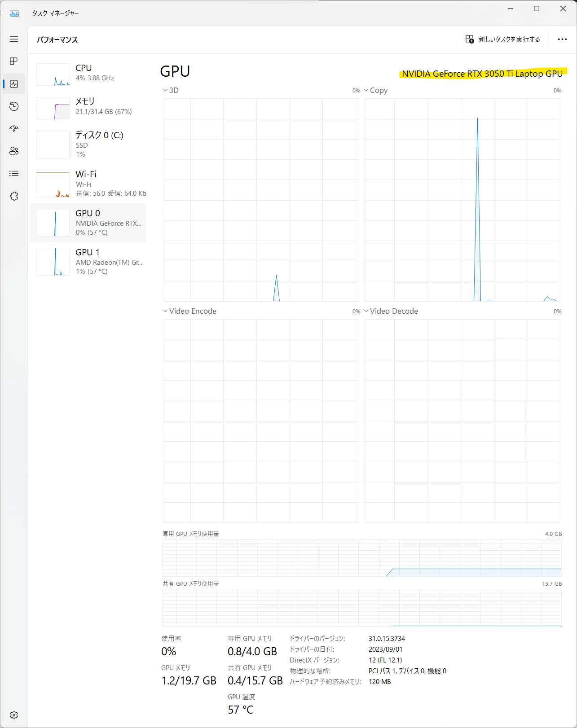Open the Startup apps icon in sidebar
577x728 pixels.
[x=14, y=128]
